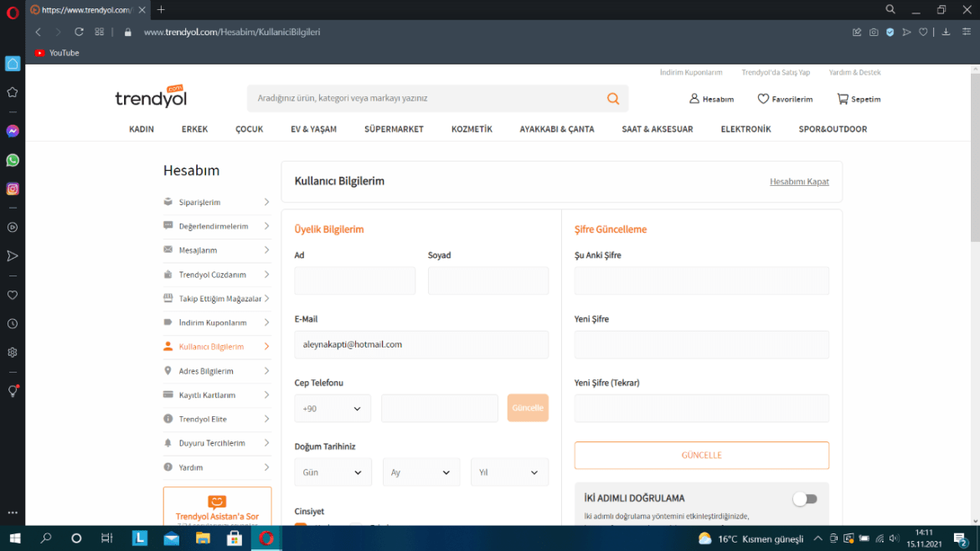980x551 pixels.
Task: Open WhatsApp in Opera sidebar
Action: [x=13, y=160]
